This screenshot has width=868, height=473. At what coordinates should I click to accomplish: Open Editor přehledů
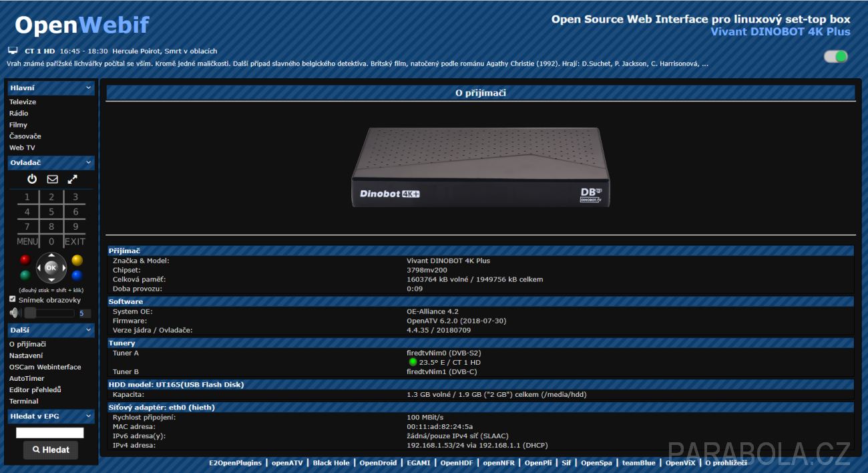click(x=35, y=389)
